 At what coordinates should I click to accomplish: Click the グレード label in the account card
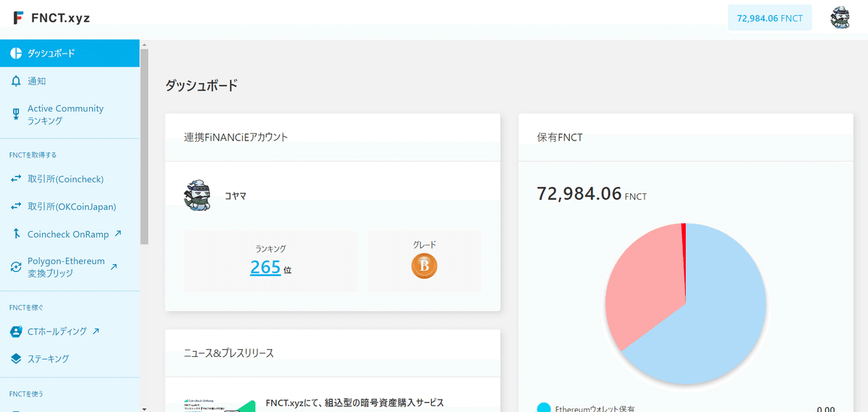(x=425, y=245)
